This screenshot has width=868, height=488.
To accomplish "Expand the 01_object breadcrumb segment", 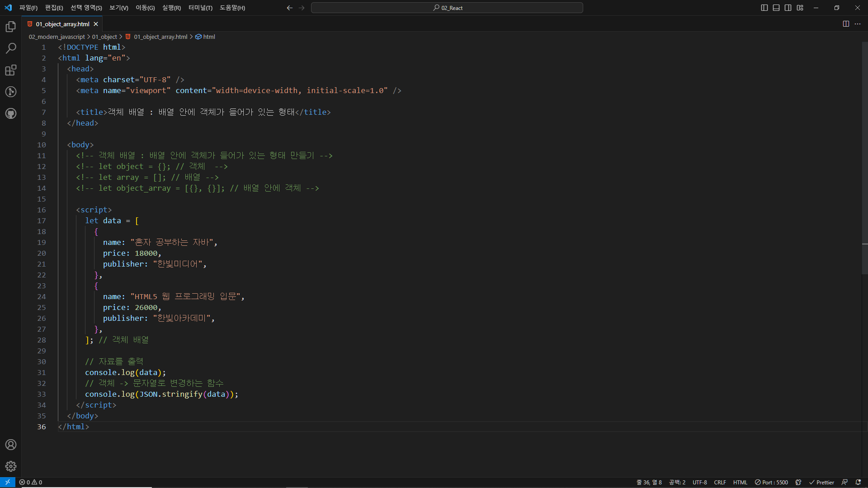I will [104, 37].
